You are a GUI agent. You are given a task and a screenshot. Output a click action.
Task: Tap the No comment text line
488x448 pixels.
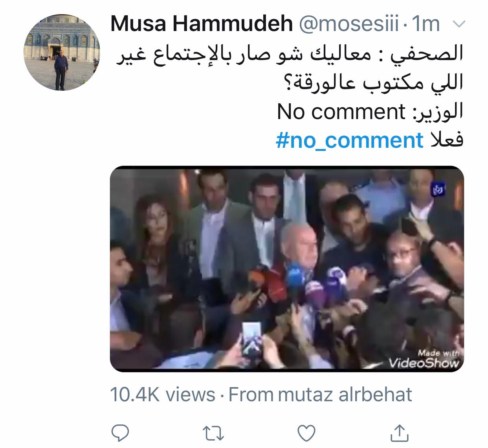(x=370, y=112)
